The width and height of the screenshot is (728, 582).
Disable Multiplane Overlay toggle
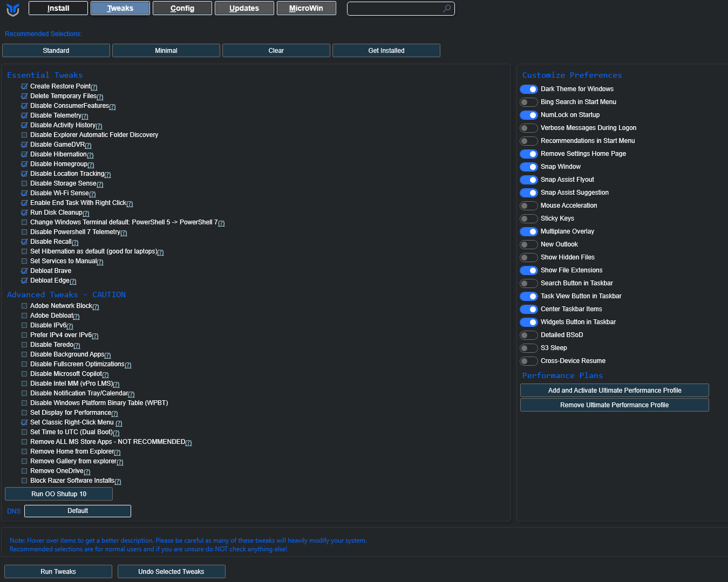point(529,231)
